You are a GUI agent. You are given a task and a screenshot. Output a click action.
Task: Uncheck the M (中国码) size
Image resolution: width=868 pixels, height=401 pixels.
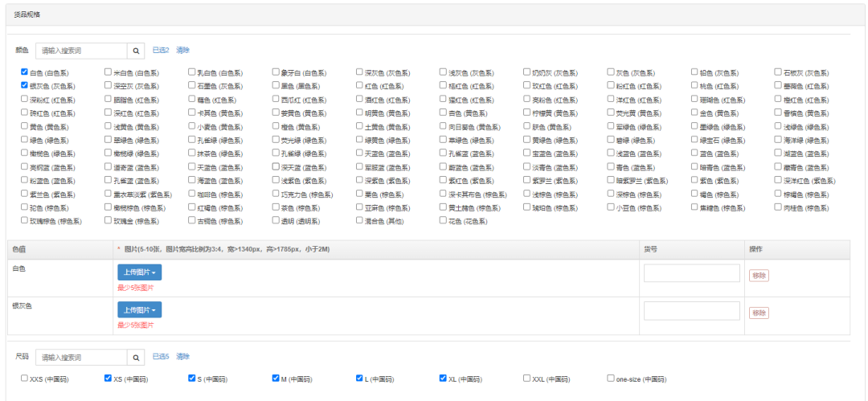coord(276,378)
